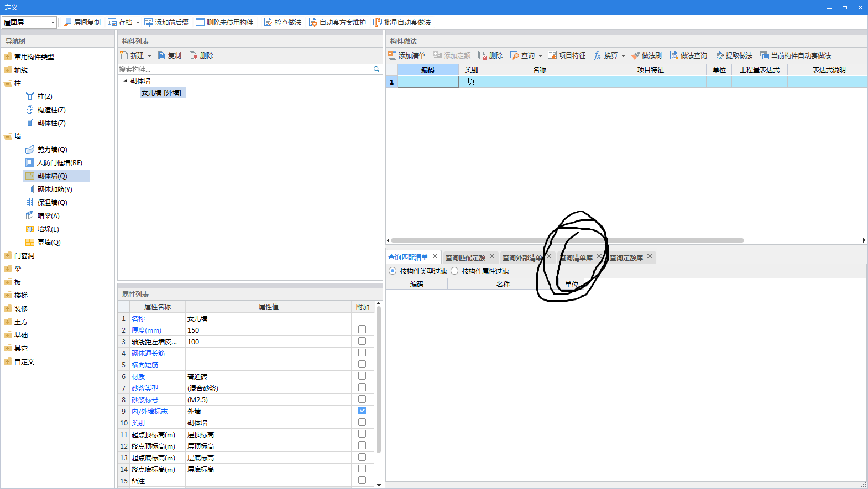Click the 砌体通长筋 property link
The height and width of the screenshot is (489, 868).
(x=148, y=353)
